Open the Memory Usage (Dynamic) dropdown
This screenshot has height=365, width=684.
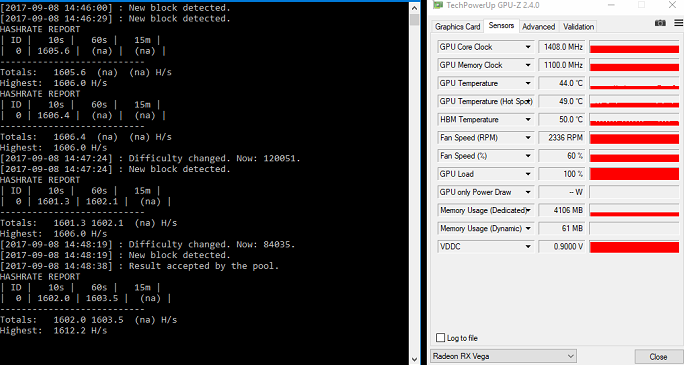pos(528,229)
